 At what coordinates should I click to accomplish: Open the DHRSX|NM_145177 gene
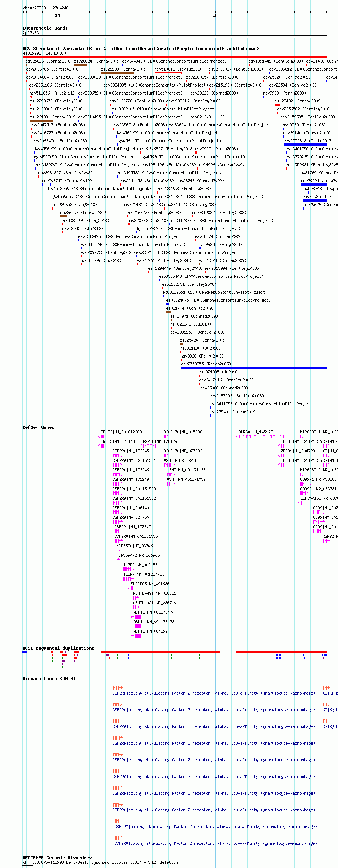click(x=256, y=432)
